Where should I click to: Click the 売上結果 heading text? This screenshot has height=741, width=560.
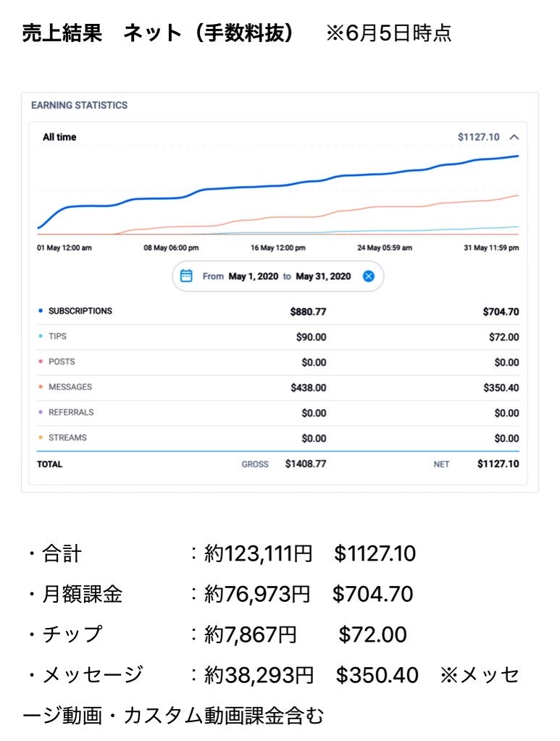tap(62, 33)
